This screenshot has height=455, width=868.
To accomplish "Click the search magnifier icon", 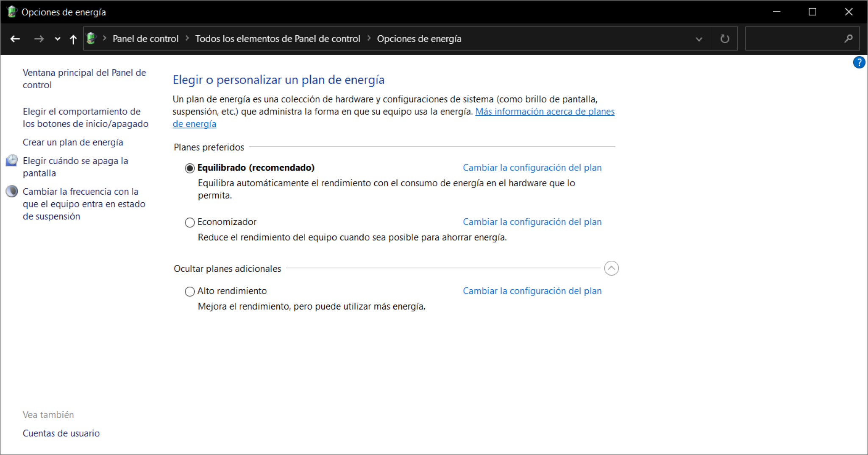I will coord(848,39).
